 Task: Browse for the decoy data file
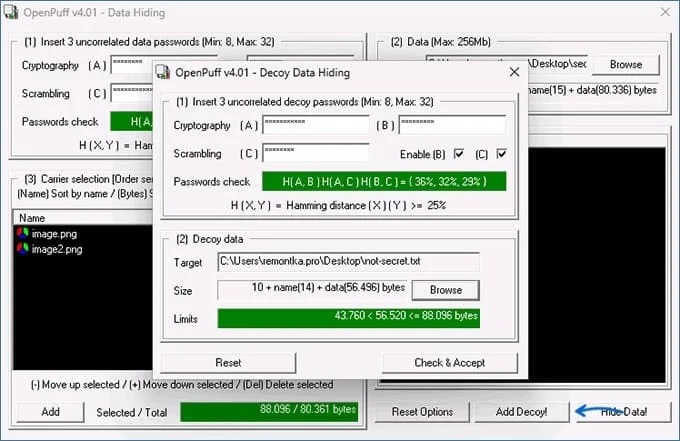(446, 290)
